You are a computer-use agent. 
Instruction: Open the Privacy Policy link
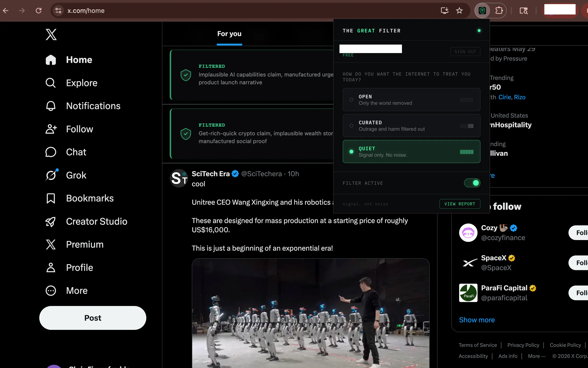pyautogui.click(x=523, y=345)
